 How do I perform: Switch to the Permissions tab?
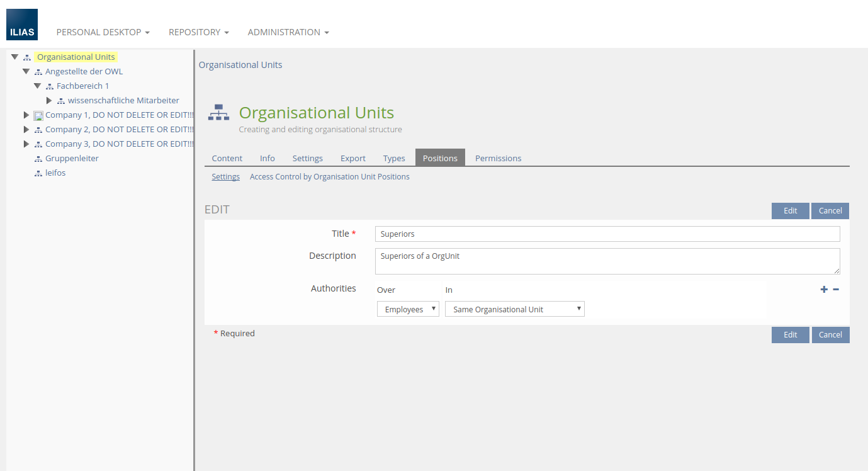[498, 158]
